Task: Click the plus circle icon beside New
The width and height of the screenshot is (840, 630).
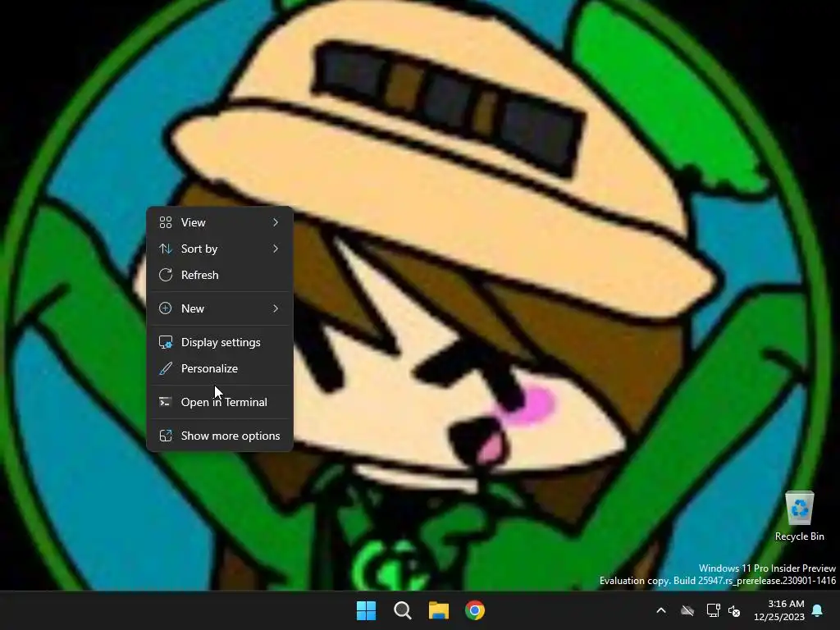Action: click(x=166, y=308)
